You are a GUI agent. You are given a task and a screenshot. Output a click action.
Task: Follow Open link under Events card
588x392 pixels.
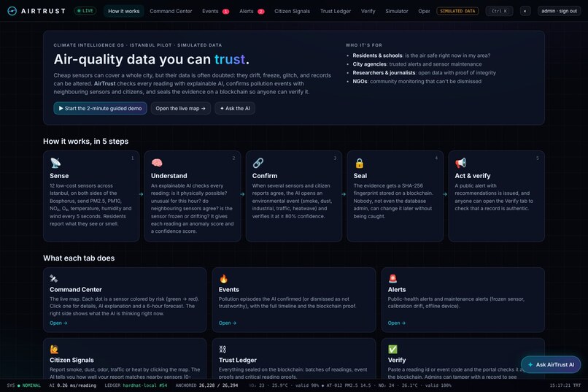click(x=228, y=323)
